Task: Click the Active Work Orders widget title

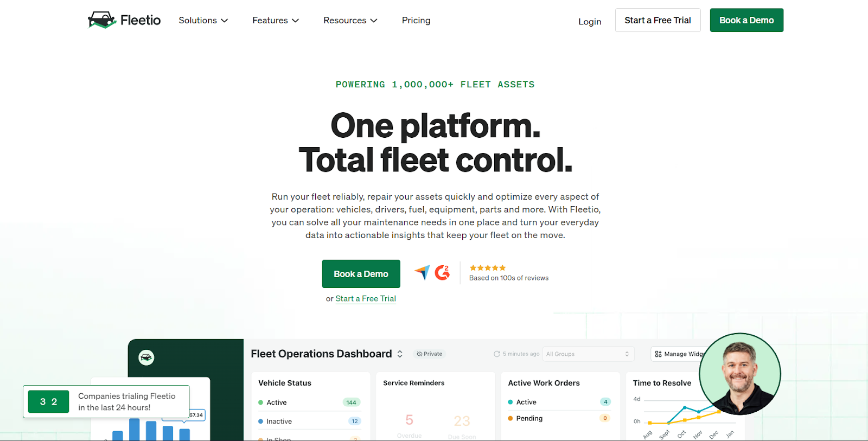Action: pos(544,383)
